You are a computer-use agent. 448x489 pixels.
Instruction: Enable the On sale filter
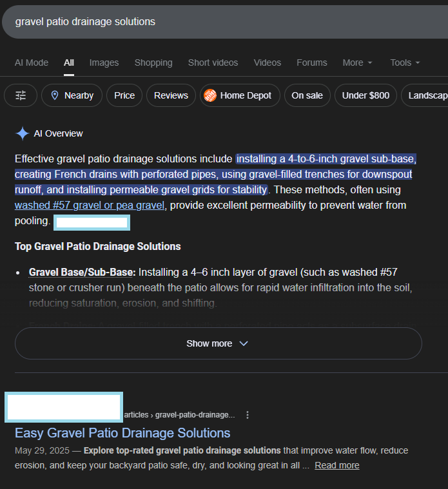tap(307, 95)
